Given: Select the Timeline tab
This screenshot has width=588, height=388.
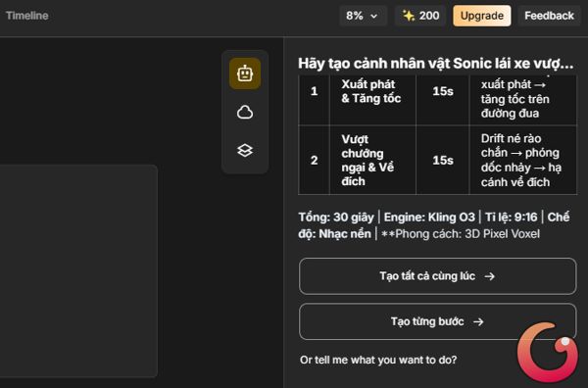Looking at the screenshot, I should pyautogui.click(x=27, y=16).
